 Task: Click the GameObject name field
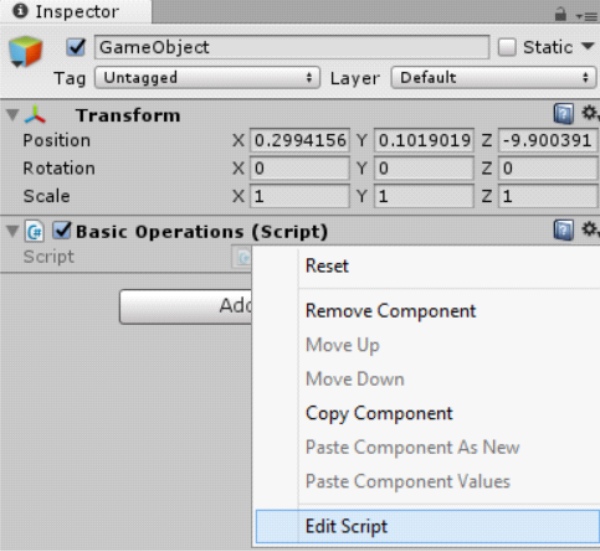pos(292,47)
